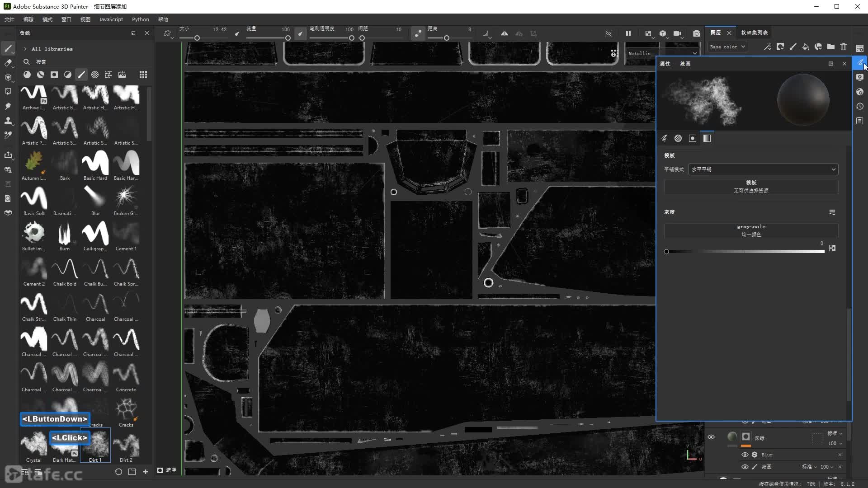Image resolution: width=868 pixels, height=488 pixels.
Task: Pick the Material picker eyedropper tool
Action: pos(8,135)
